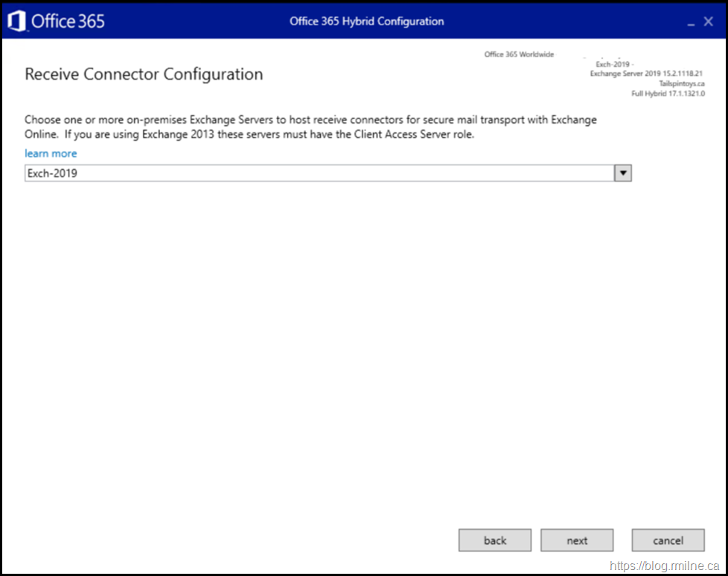Image resolution: width=728 pixels, height=576 pixels.
Task: Go back with the back button
Action: pyautogui.click(x=495, y=540)
